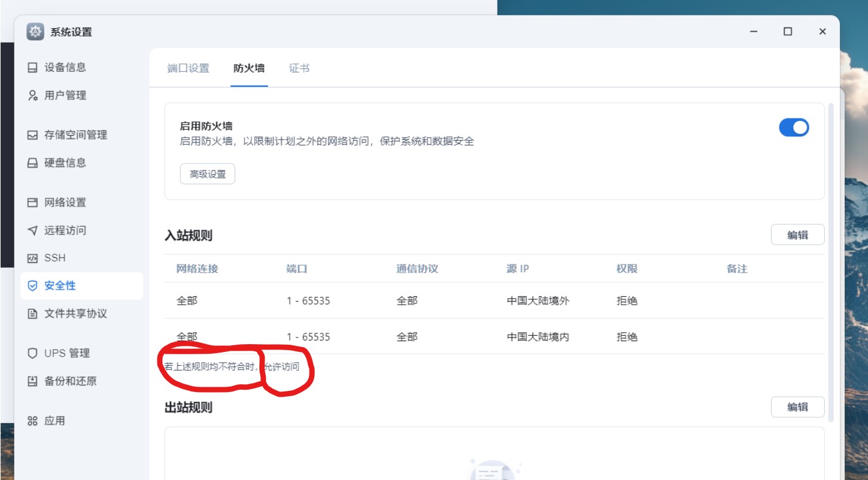This screenshot has height=480, width=868.
Task: Click the 远程访问 arrow icon
Action: point(32,230)
